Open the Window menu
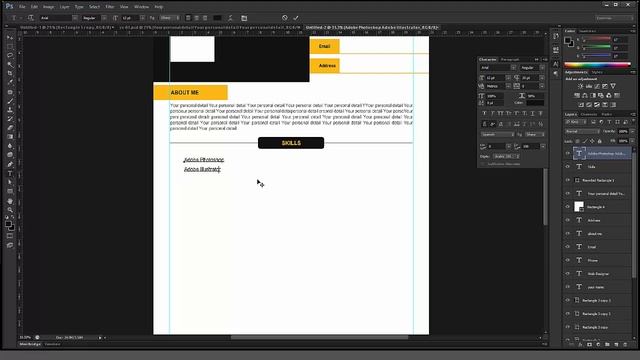This screenshot has width=640, height=360. pos(141,7)
